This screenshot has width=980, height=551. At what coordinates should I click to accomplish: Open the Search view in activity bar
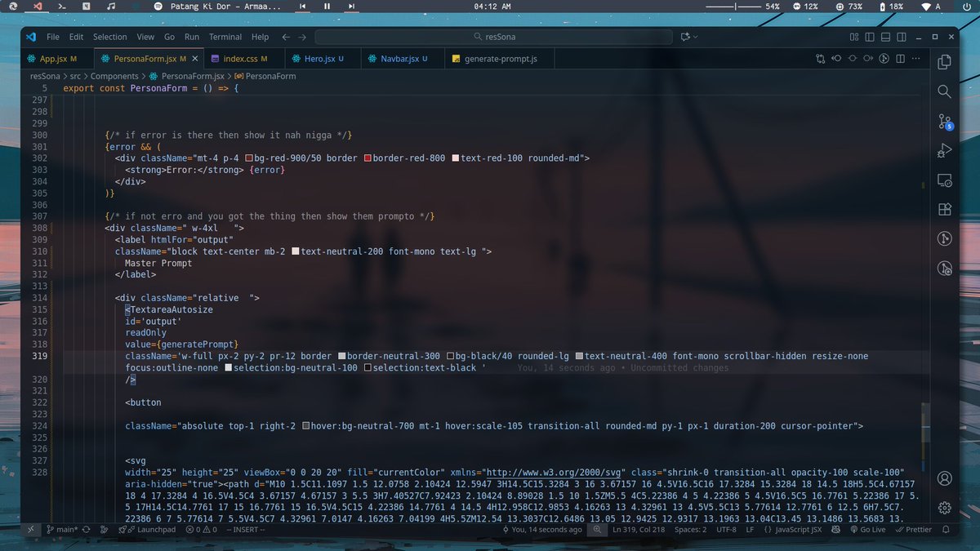[x=944, y=91]
